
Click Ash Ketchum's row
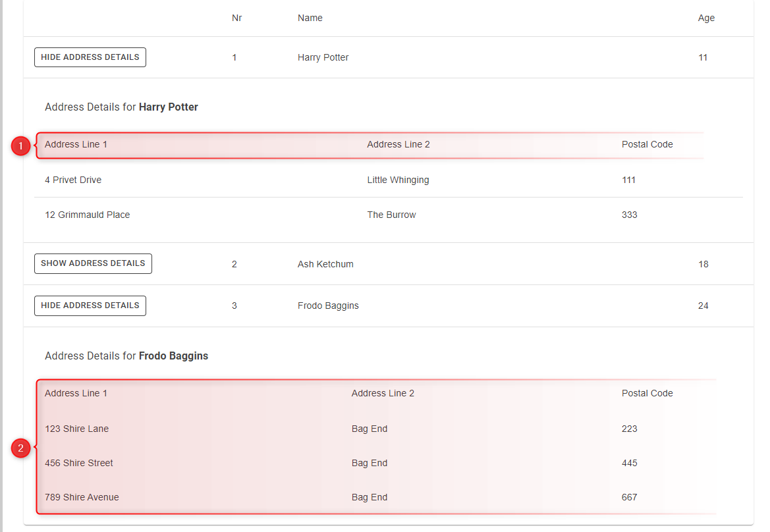click(325, 263)
